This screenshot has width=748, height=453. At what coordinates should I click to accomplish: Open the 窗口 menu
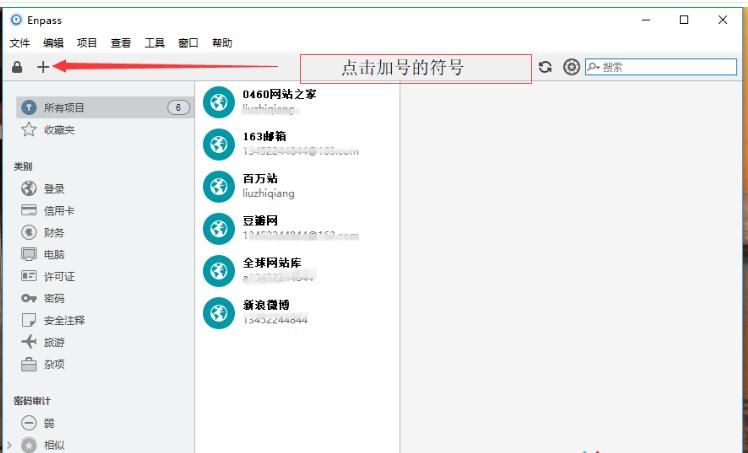pyautogui.click(x=188, y=43)
